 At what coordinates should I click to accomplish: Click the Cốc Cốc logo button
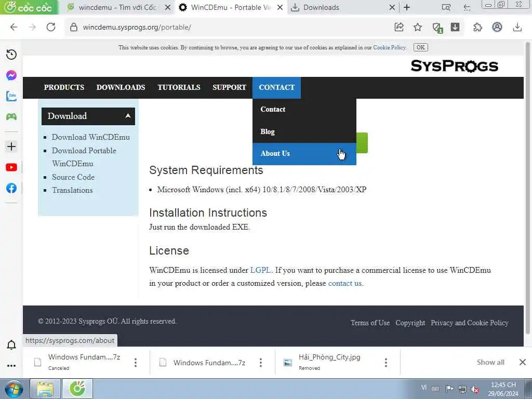29,7
